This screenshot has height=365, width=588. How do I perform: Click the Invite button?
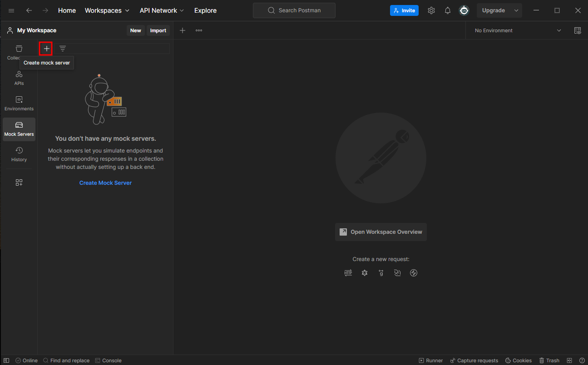(404, 10)
